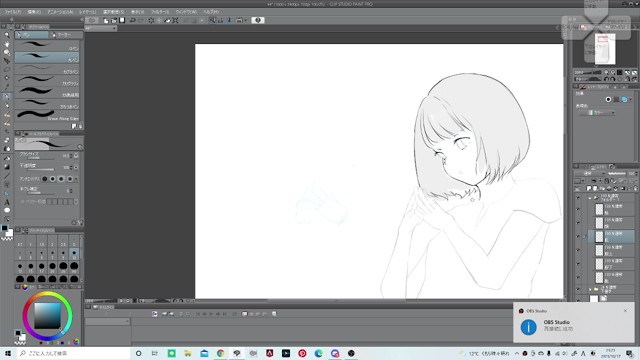Choose the medium anti-aliasing option
640x360 pixels.
(61, 179)
